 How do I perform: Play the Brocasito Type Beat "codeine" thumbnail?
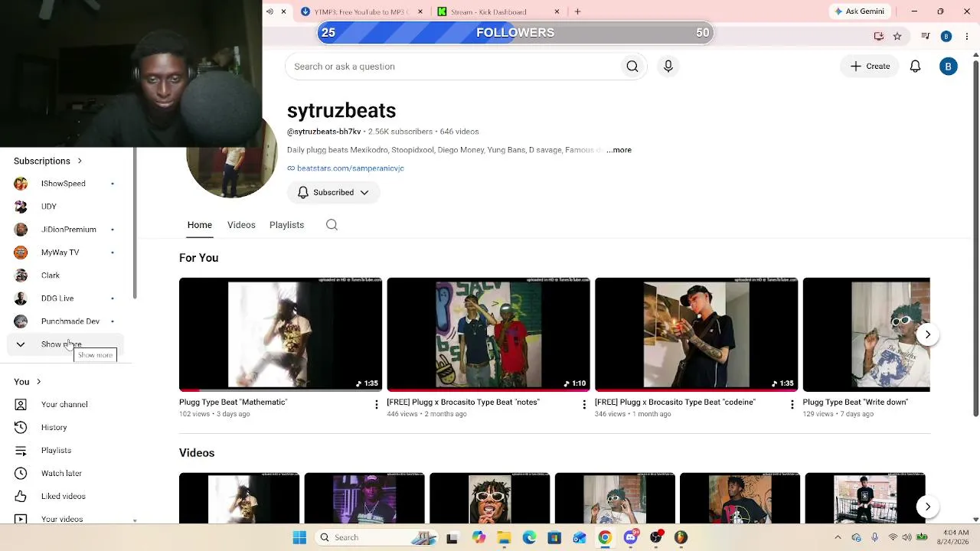[696, 334]
